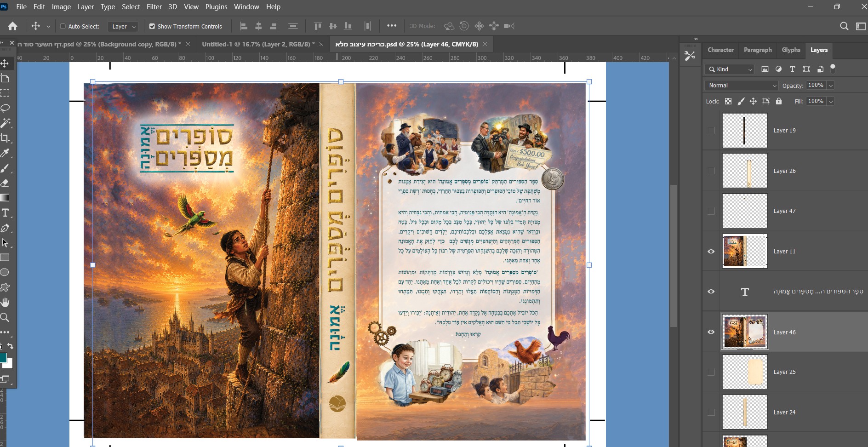Align top edges in the options bar
The image size is (868, 447).
coord(318,26)
